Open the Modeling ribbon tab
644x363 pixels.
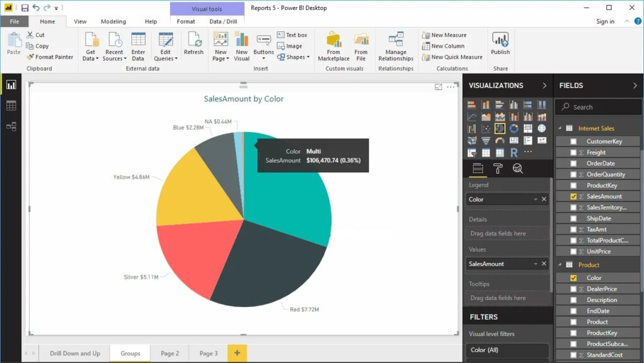pyautogui.click(x=113, y=21)
